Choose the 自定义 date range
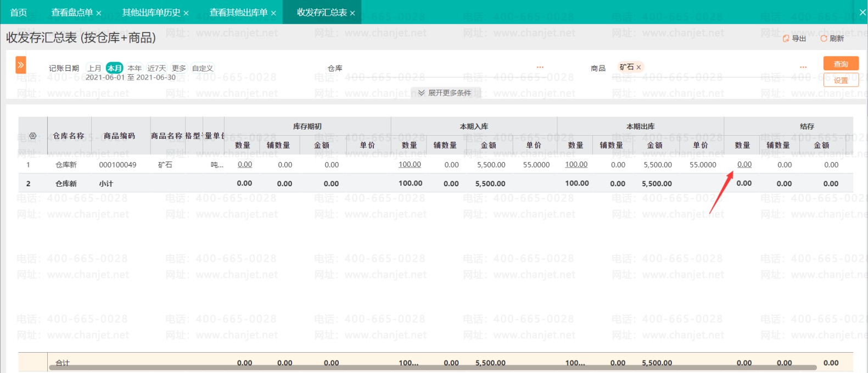This screenshot has width=868, height=373. [203, 68]
